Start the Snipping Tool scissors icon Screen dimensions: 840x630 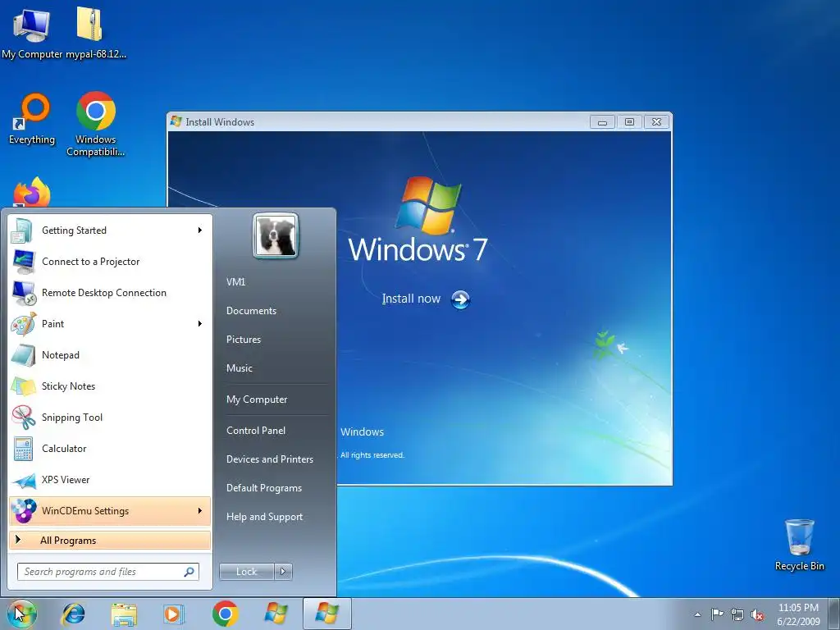pos(23,418)
